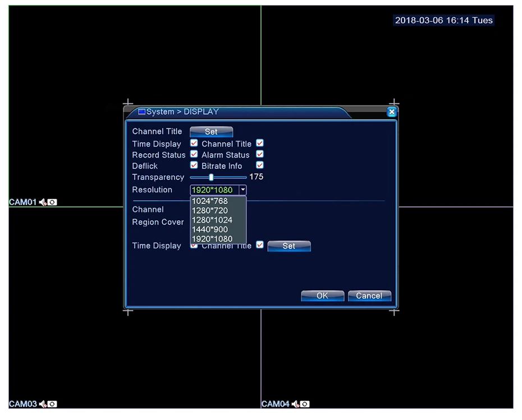Click the CAM01 audio mute speaker icon
This screenshot has width=522, height=420.
tap(43, 202)
